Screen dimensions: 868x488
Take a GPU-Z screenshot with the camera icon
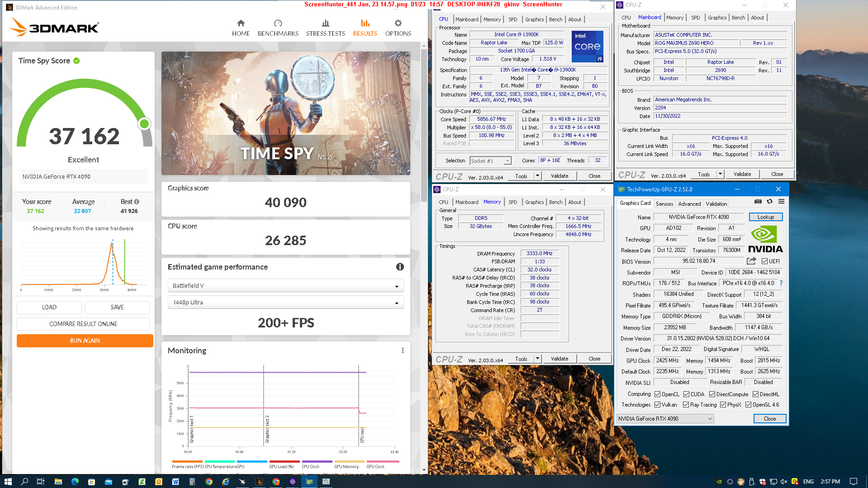pyautogui.click(x=758, y=202)
